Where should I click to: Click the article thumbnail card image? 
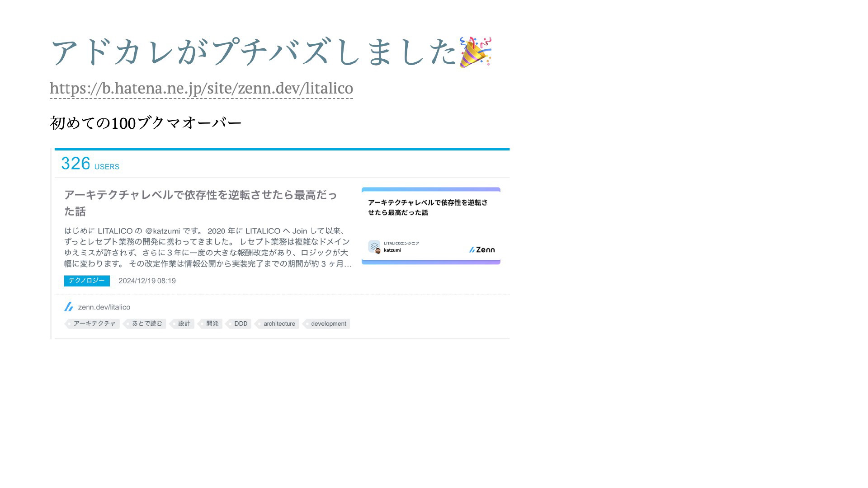tap(431, 226)
